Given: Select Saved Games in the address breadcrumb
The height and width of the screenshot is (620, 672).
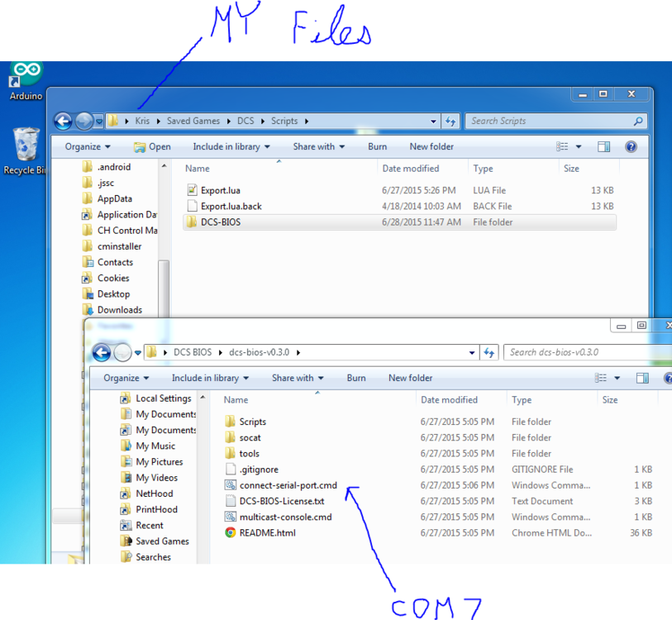Looking at the screenshot, I should pyautogui.click(x=193, y=121).
